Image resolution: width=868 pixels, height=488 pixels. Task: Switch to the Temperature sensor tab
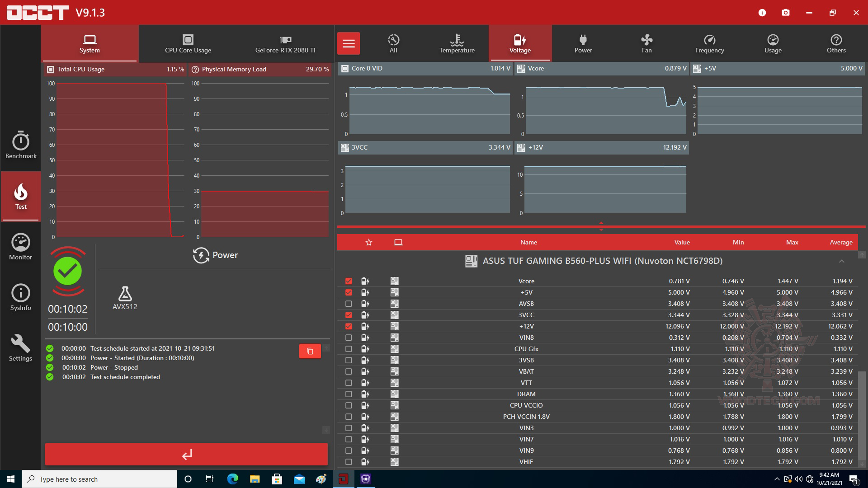[x=457, y=43]
